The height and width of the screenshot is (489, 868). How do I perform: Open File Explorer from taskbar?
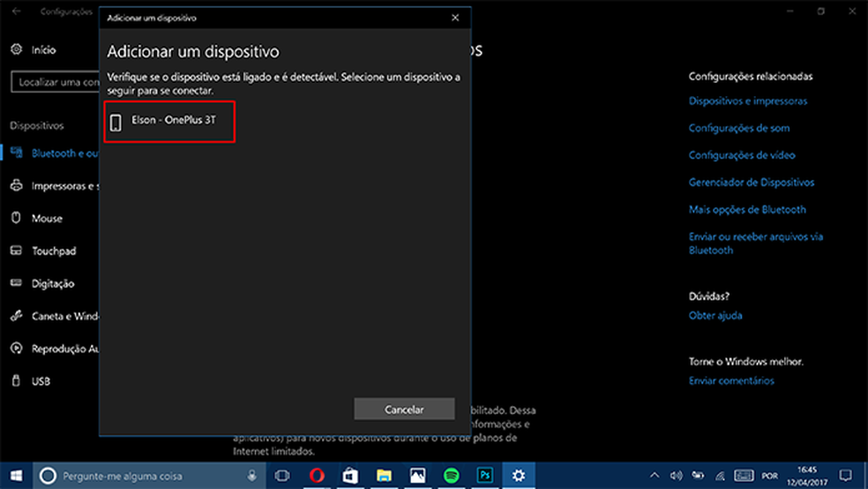coord(385,476)
